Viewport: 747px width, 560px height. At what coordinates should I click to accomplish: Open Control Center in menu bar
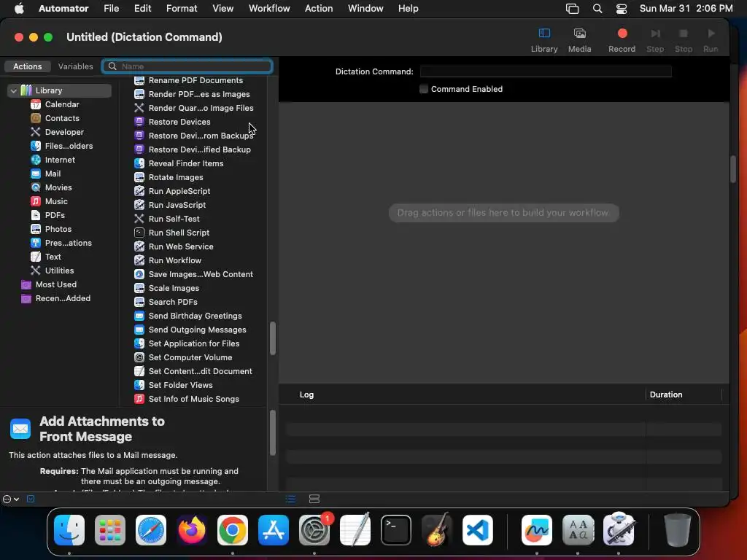click(x=622, y=9)
